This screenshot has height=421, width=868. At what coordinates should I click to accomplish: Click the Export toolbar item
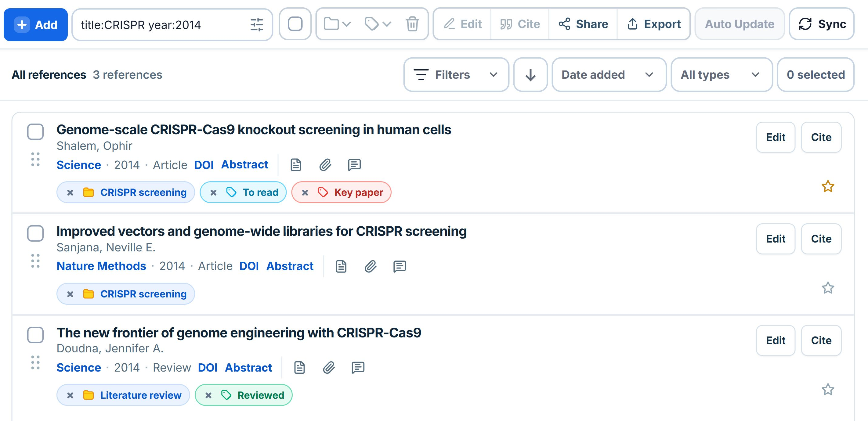654,24
